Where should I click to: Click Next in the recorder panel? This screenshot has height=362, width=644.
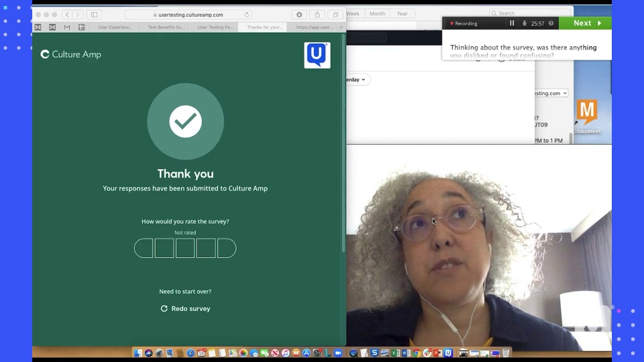pyautogui.click(x=586, y=23)
